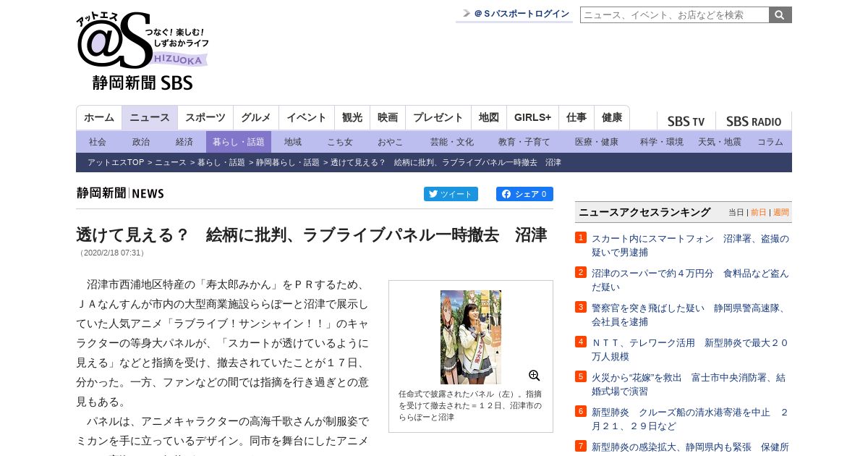
Task: Open ranking article 沼津のスーパーで約4万円分
Action: point(690,280)
